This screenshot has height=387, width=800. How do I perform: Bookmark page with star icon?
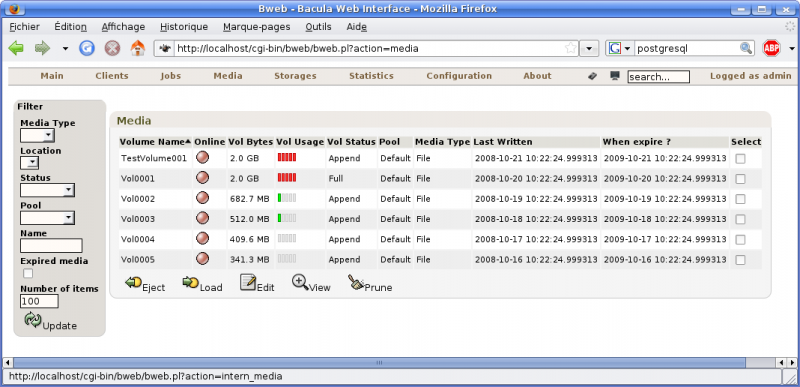click(570, 48)
